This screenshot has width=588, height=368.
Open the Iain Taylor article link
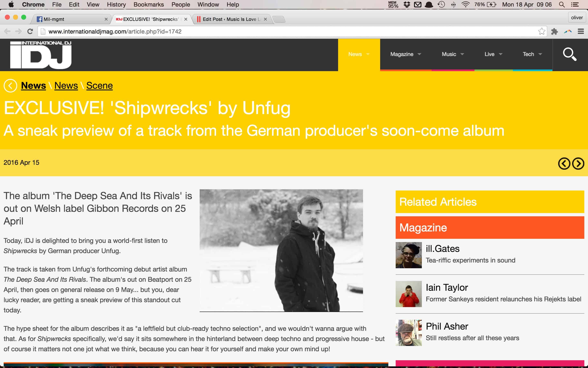click(447, 287)
